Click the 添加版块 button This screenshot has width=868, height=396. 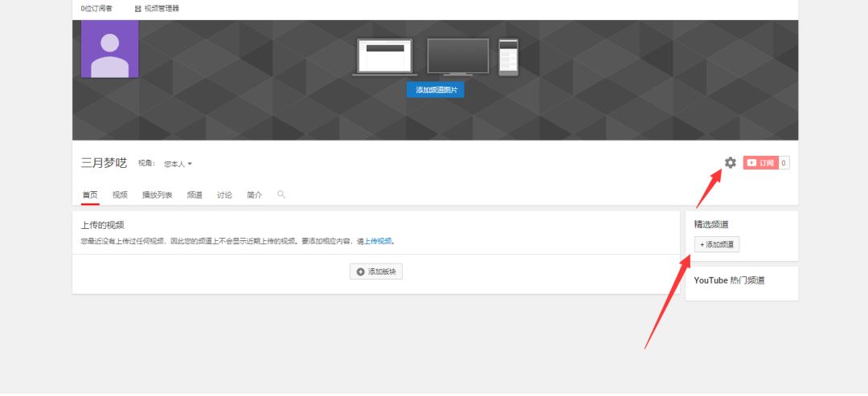tap(376, 272)
